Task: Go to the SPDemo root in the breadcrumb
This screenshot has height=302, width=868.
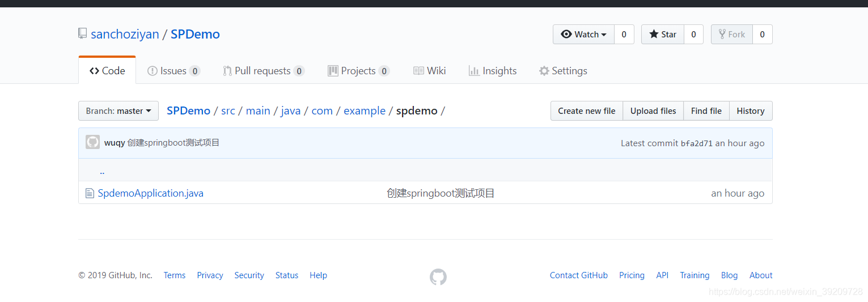Action: [x=188, y=111]
